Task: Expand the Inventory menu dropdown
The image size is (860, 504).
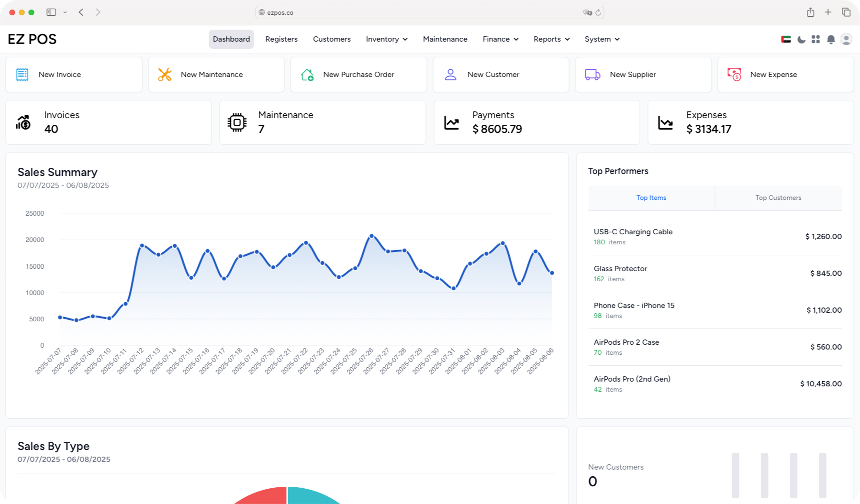Action: click(x=387, y=39)
